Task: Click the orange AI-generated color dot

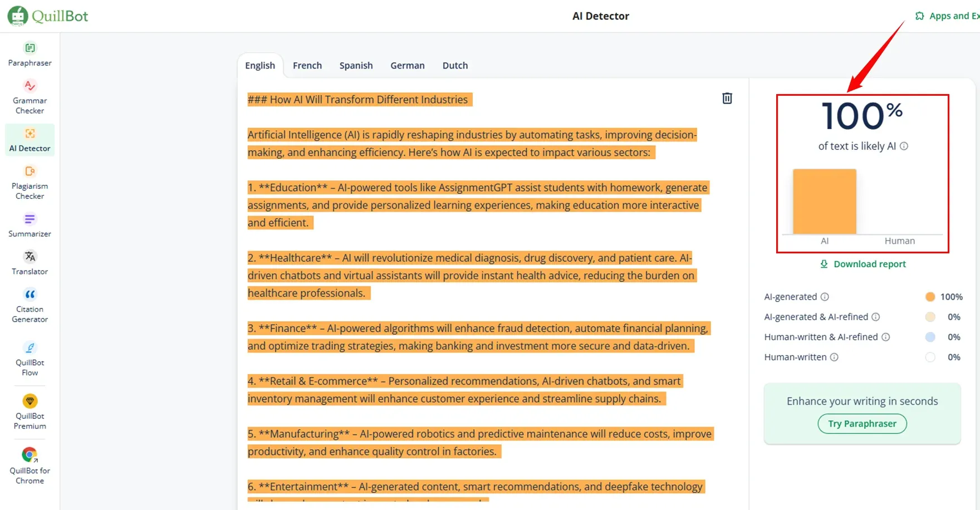Action: coord(930,297)
